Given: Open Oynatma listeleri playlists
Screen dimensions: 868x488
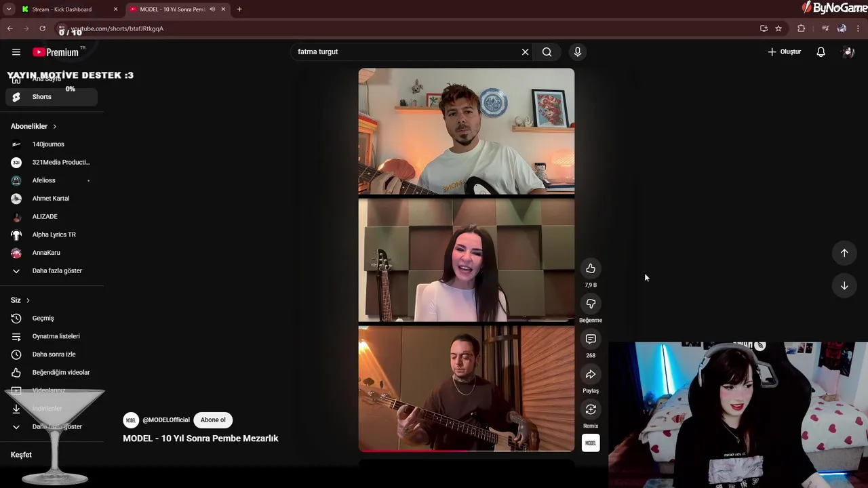Looking at the screenshot, I should [52, 336].
